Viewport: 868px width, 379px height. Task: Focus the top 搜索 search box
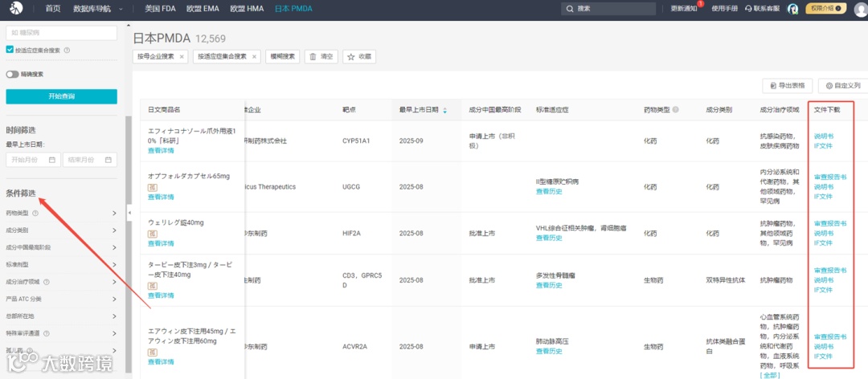tap(608, 9)
